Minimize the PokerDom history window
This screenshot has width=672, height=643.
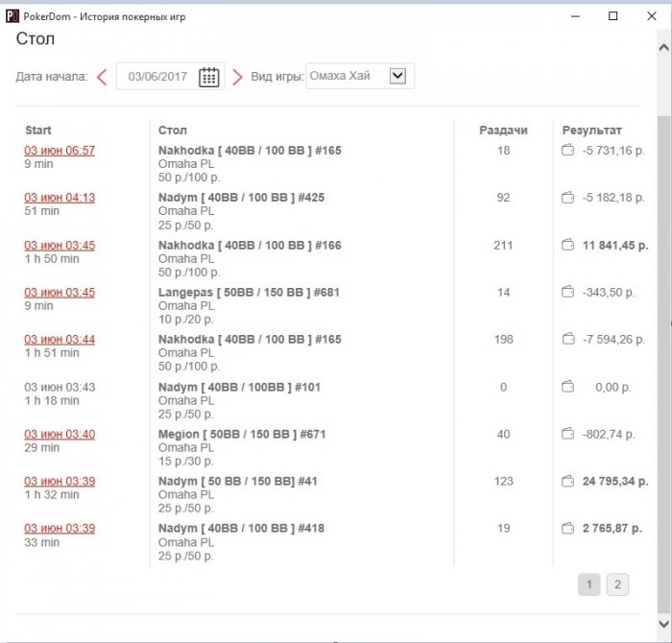[x=576, y=16]
